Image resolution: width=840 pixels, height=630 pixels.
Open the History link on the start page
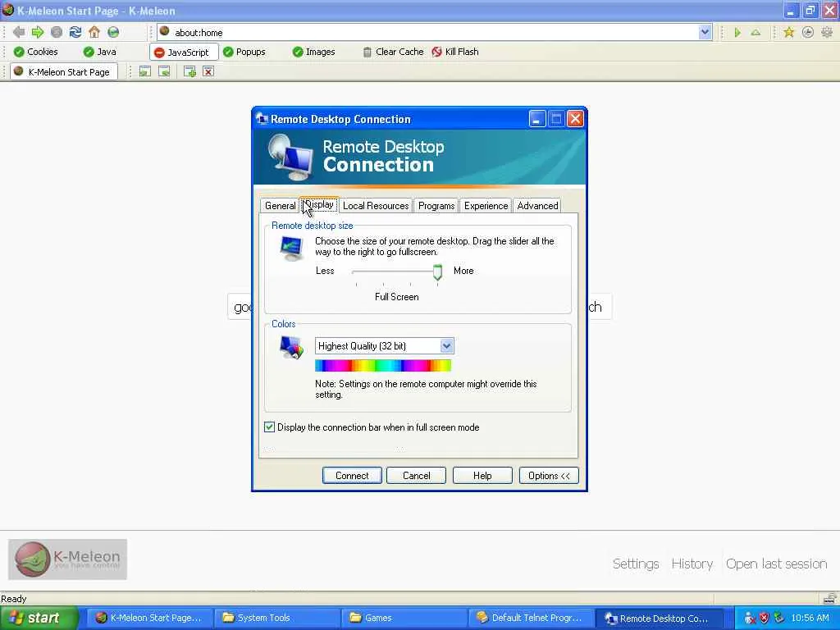[692, 564]
